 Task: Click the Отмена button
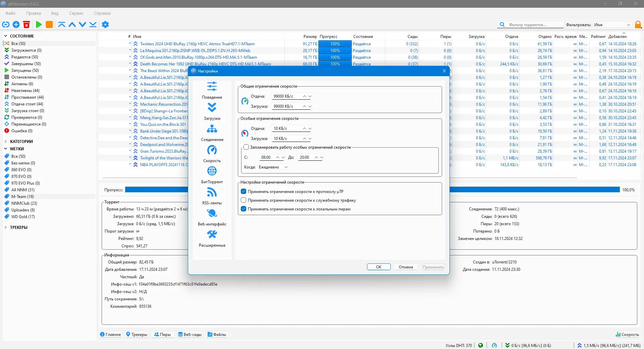(x=406, y=267)
